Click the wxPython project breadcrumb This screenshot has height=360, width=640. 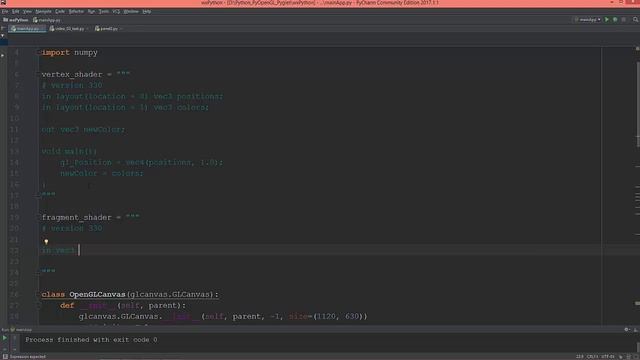coord(16,20)
